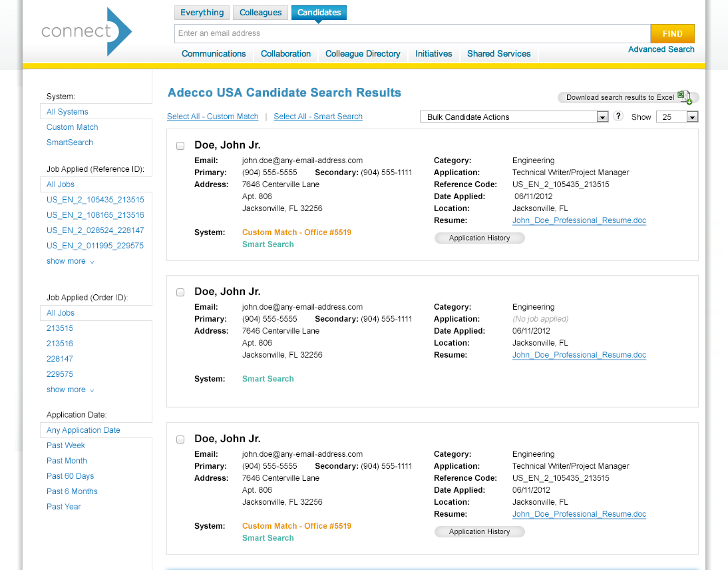Select the first Doe, John Jr. checkbox

tap(180, 146)
